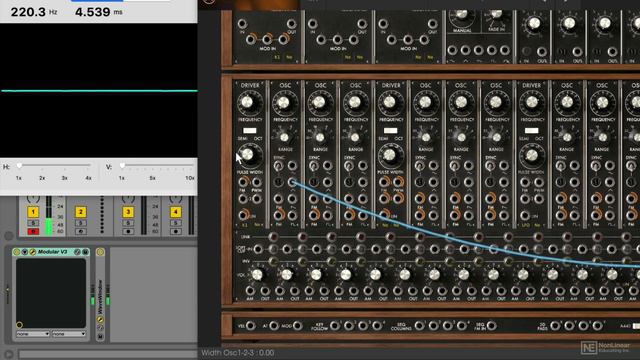
Task: Click first filter module OUT jack
Action: [291, 24]
